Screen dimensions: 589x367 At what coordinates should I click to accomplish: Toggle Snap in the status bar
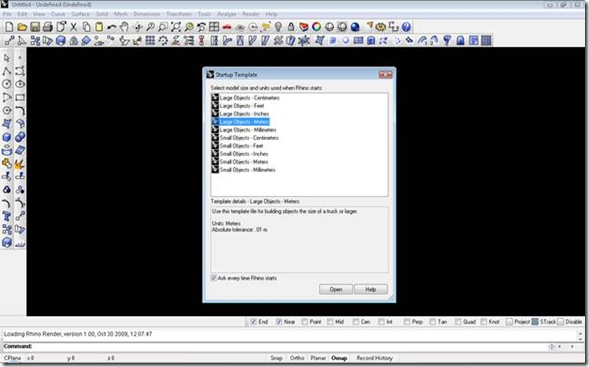(x=276, y=358)
